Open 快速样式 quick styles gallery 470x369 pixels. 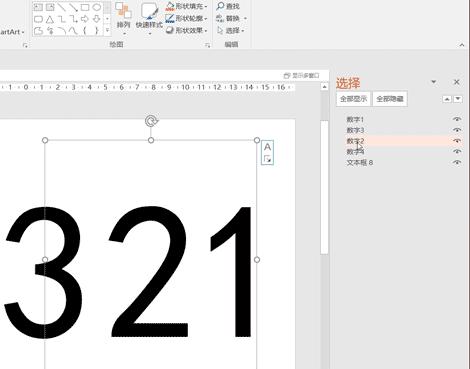149,18
